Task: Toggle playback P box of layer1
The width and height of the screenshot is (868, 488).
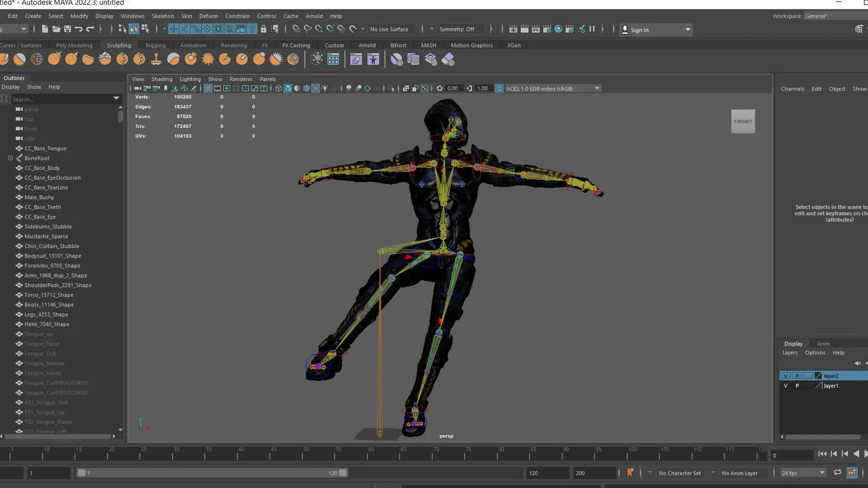Action: [x=797, y=386]
